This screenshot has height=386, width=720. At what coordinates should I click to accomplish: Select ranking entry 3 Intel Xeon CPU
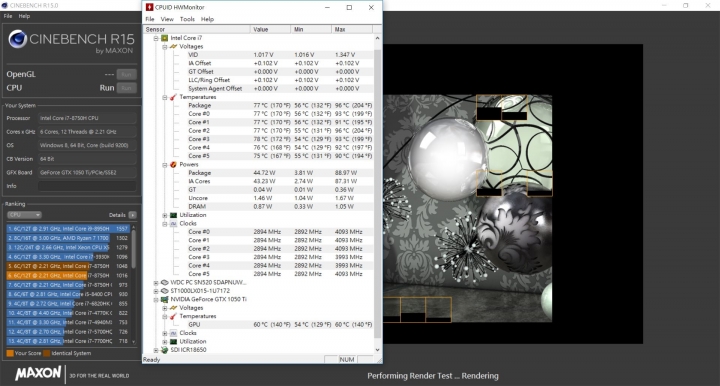coord(68,247)
